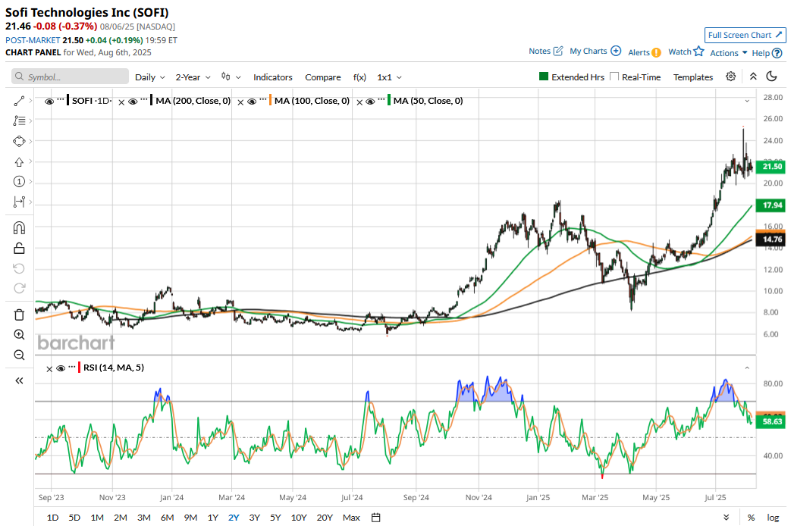This screenshot has width=794, height=532.
Task: Remove the RSI indicator with X
Action: click(x=49, y=369)
